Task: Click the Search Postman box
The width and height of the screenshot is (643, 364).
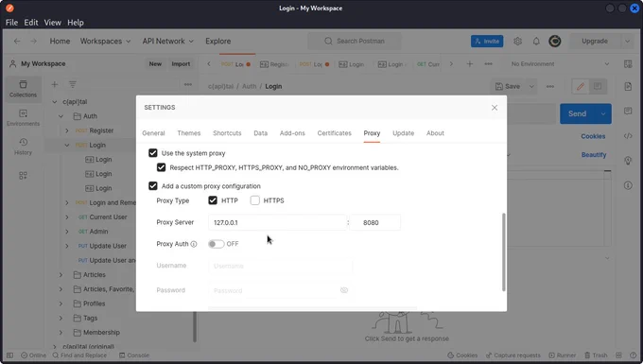Action: [x=355, y=41]
